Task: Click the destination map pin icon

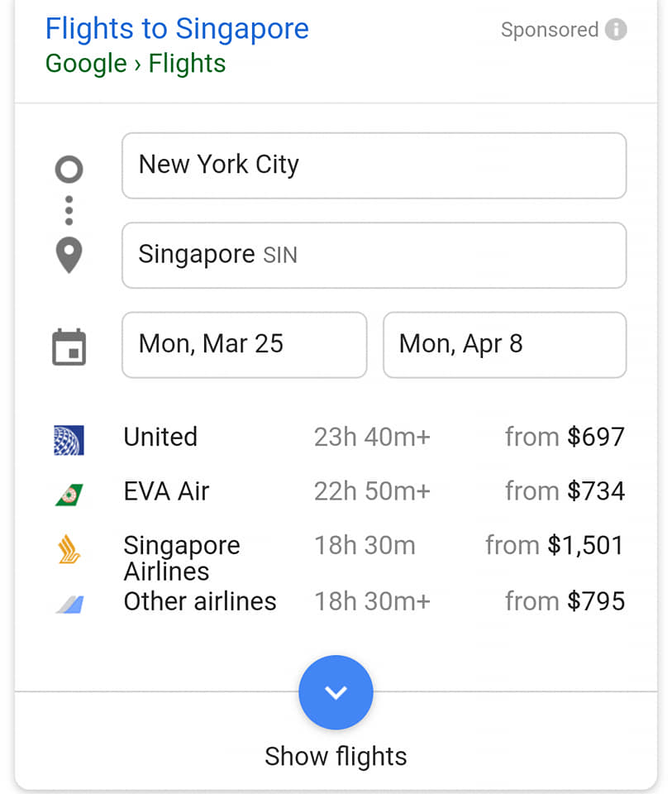Action: (x=69, y=256)
